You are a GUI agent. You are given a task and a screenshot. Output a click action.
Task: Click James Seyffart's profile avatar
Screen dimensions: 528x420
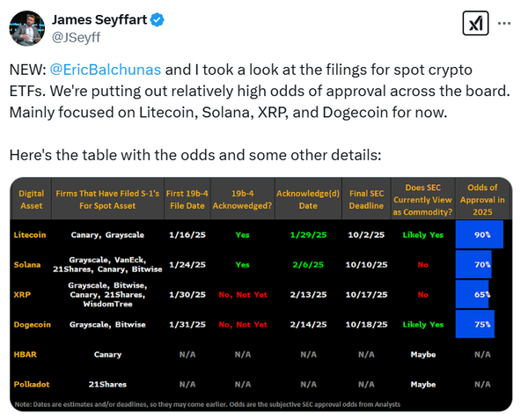[27, 28]
